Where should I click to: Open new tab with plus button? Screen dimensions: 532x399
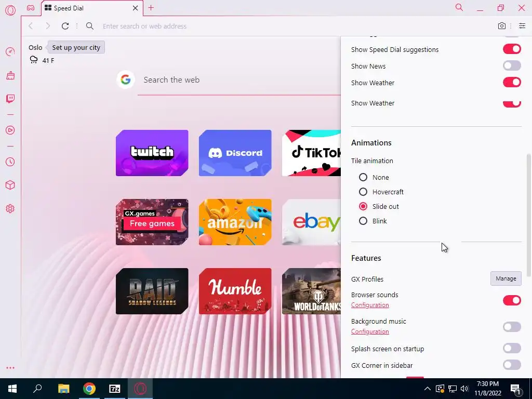tap(151, 8)
